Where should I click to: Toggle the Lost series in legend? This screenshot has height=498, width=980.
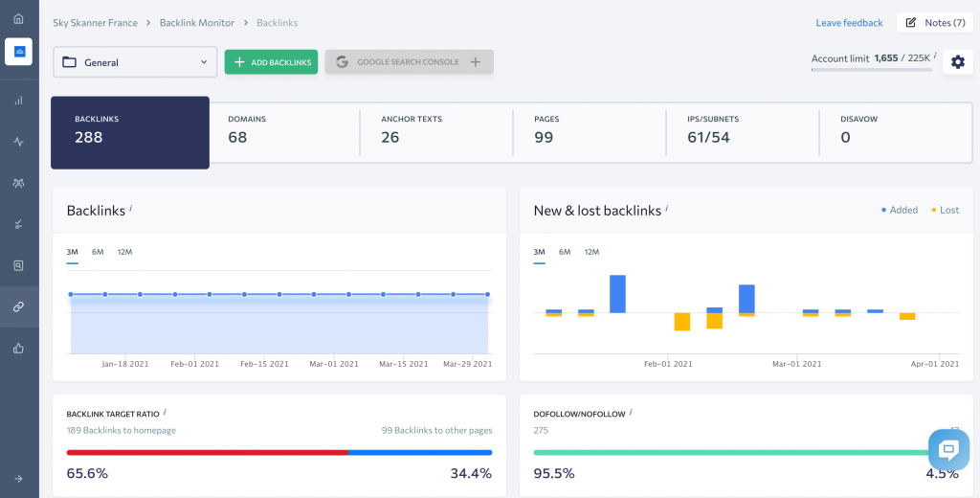coord(945,210)
